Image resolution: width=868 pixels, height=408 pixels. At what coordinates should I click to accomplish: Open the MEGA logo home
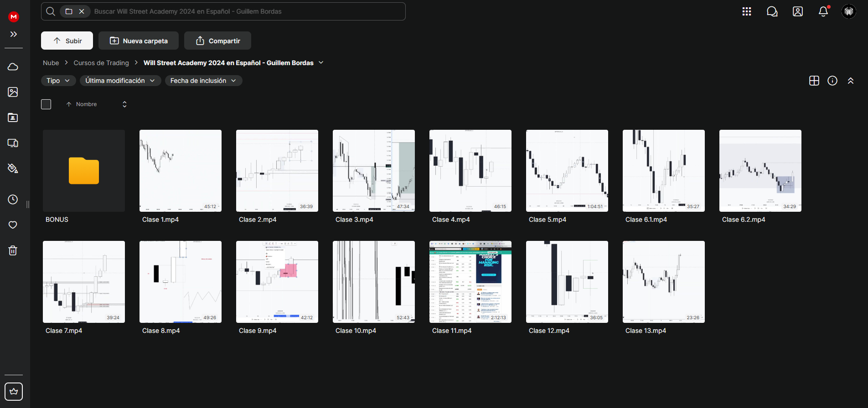coord(14,17)
